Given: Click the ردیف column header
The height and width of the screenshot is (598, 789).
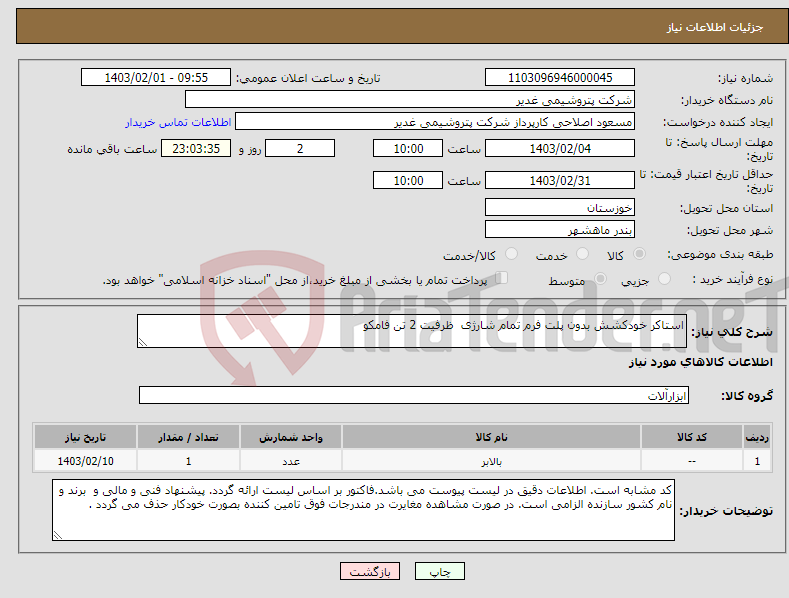Looking at the screenshot, I should (757, 437).
